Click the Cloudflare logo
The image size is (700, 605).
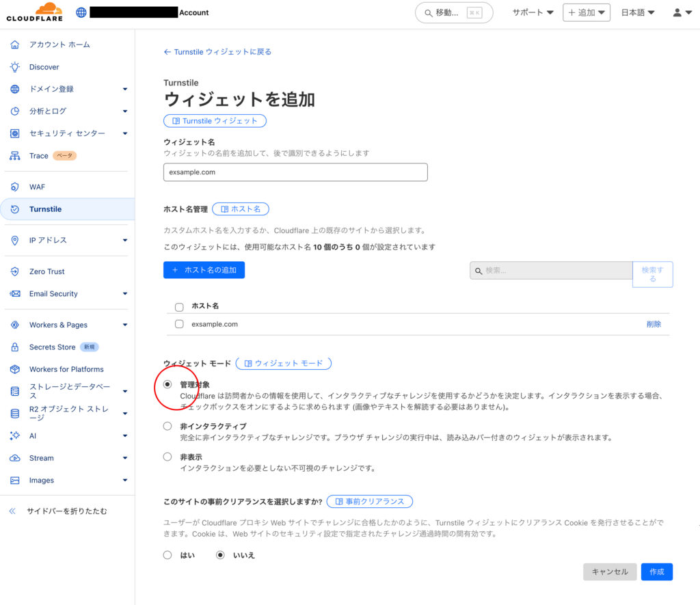click(35, 12)
